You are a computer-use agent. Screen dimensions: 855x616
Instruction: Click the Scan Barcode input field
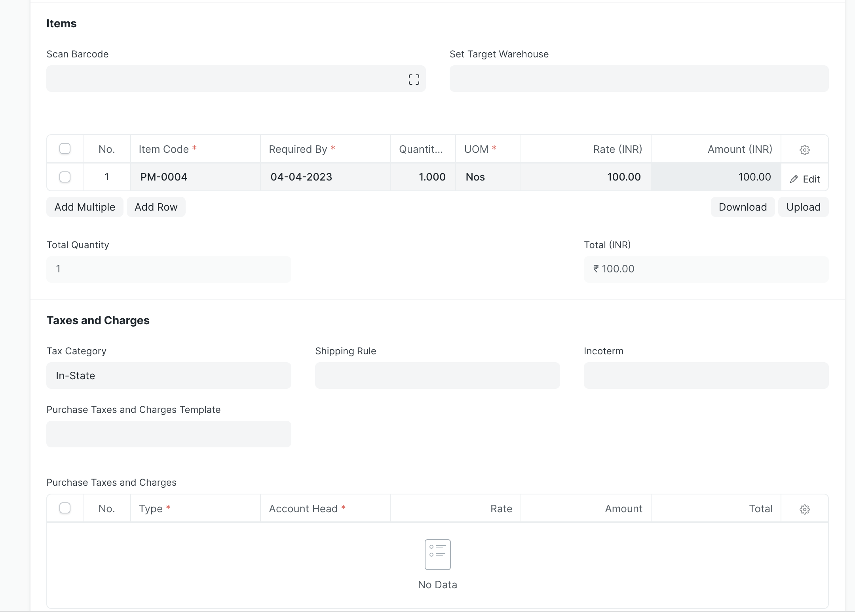[x=236, y=78]
